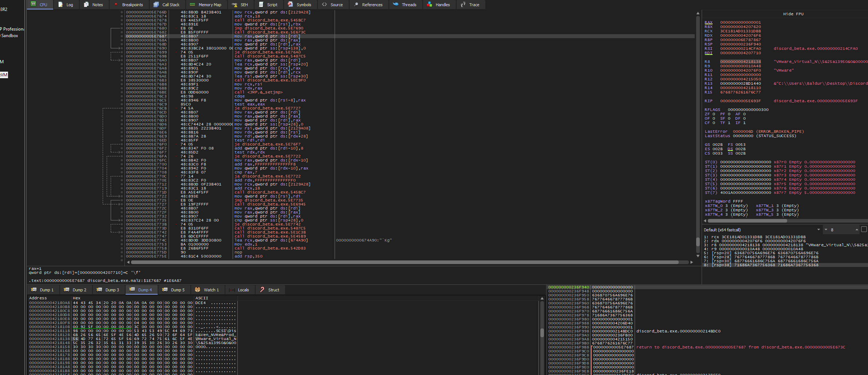Image resolution: width=868 pixels, height=375 pixels.
Task: Open the Default (x64 fastcall) dropdown
Action: (x=762, y=230)
